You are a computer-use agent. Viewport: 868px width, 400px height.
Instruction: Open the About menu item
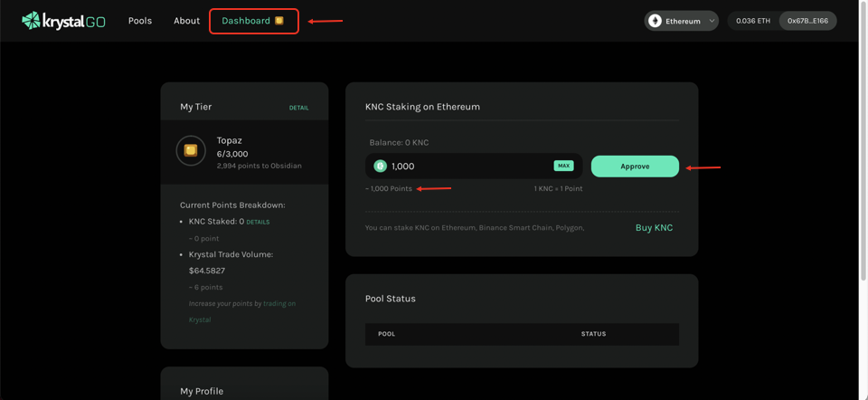pos(186,21)
